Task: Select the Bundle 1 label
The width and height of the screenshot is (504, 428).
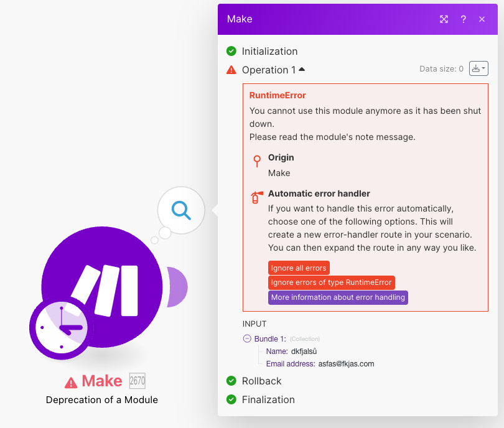Action: pos(270,339)
